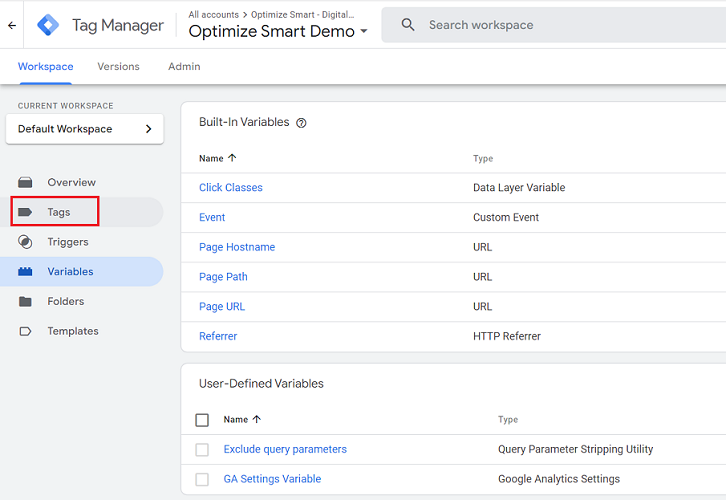Switch to the Admin tab
The width and height of the screenshot is (726, 500).
[x=184, y=67]
